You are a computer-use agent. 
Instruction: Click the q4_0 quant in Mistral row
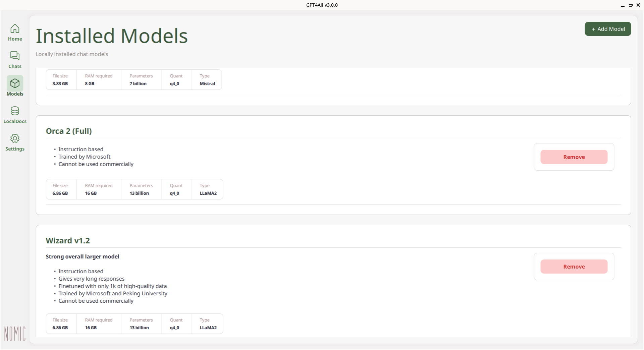[174, 83]
